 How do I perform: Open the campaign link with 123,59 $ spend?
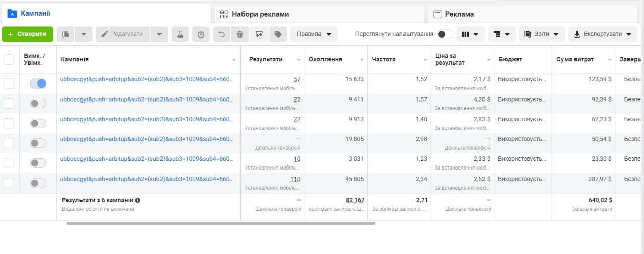[x=146, y=79]
